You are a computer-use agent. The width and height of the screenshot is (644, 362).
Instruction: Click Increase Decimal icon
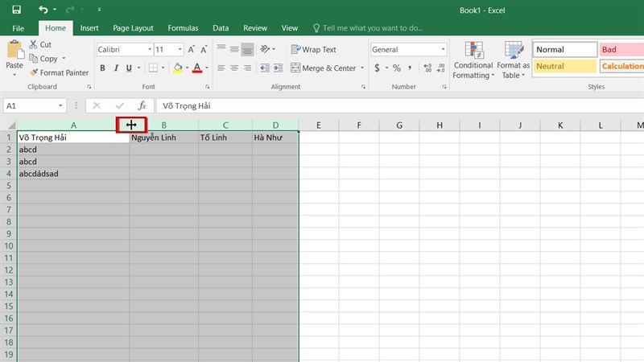427,68
